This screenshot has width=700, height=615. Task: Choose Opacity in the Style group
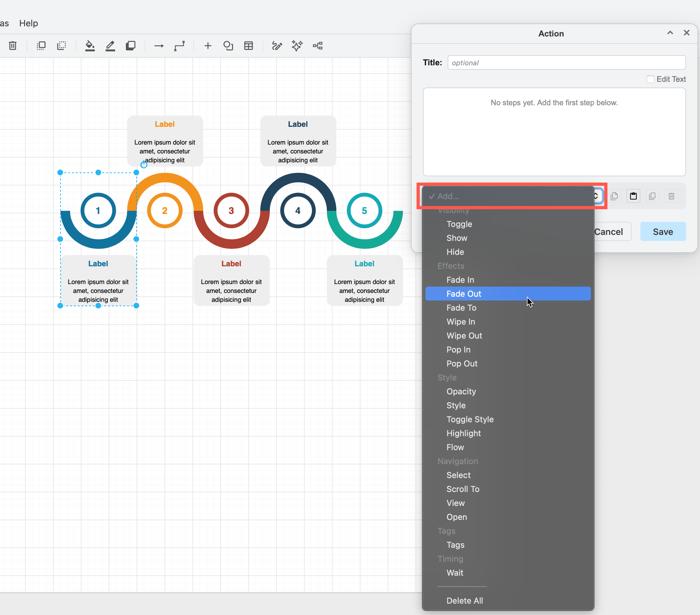(x=508, y=392)
